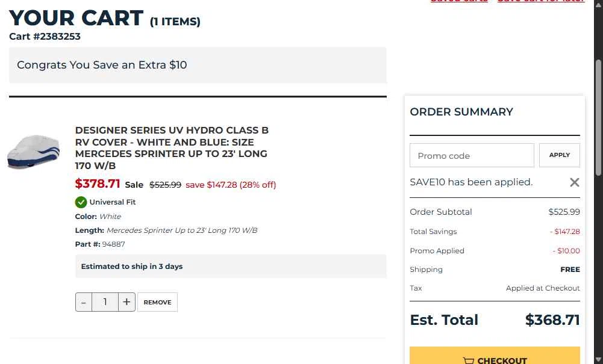Remove the applied SAVE10 promo with the X
The width and height of the screenshot is (603, 364).
(x=574, y=182)
